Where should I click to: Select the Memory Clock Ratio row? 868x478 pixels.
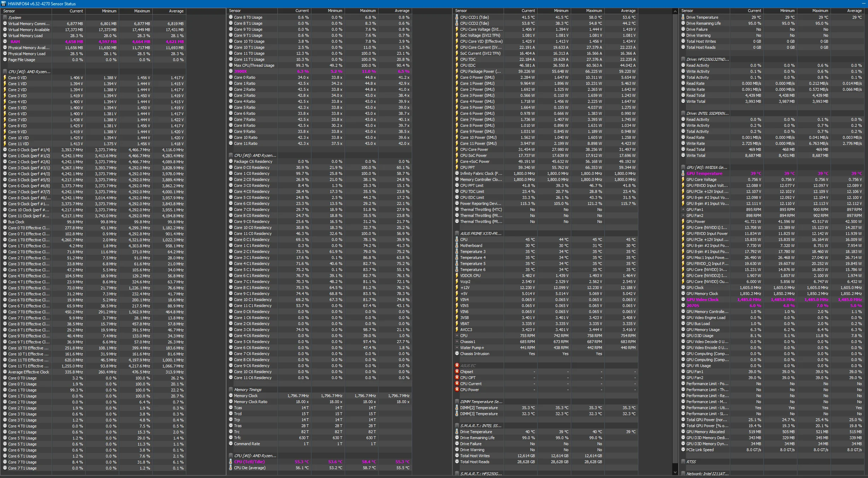coord(319,402)
